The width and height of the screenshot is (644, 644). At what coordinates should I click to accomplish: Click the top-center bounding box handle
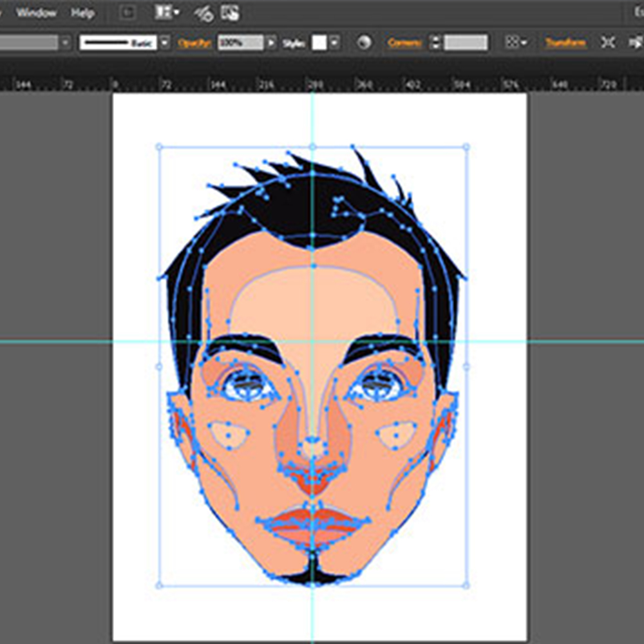pyautogui.click(x=312, y=147)
